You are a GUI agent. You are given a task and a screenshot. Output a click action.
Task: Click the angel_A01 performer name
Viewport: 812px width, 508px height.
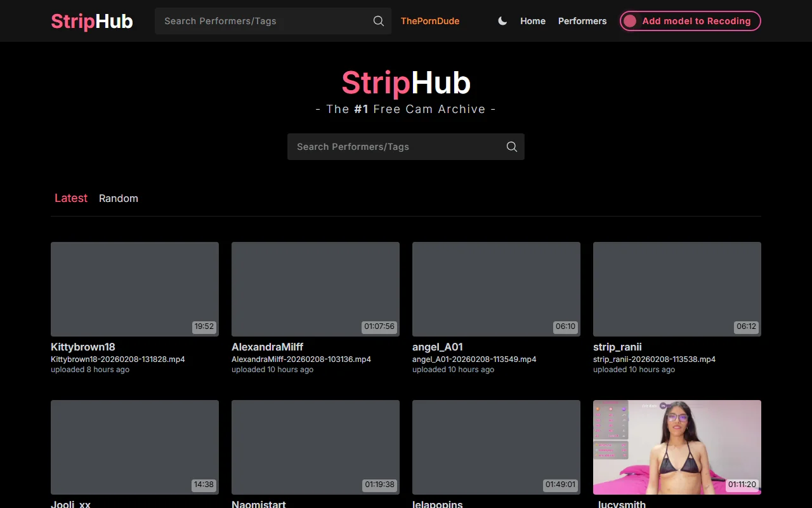pos(438,347)
